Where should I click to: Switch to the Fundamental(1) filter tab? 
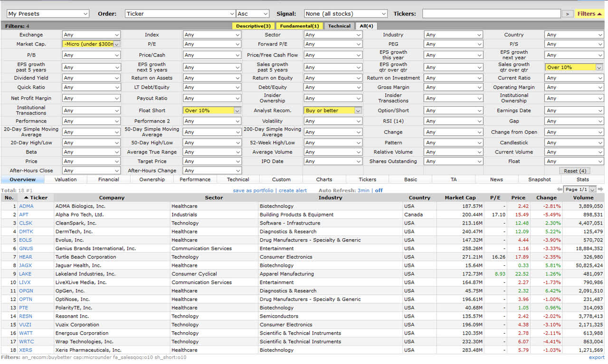[x=299, y=26]
